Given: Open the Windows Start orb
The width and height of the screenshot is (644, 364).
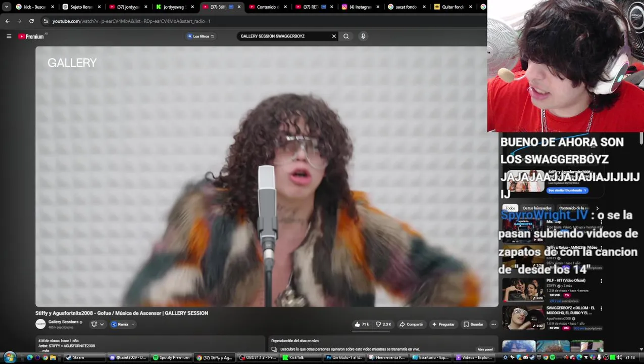Looking at the screenshot, I should 10,357.
